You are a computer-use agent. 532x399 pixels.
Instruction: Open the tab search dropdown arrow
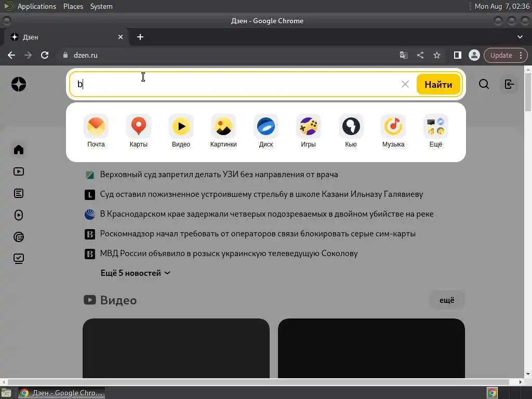[520, 37]
